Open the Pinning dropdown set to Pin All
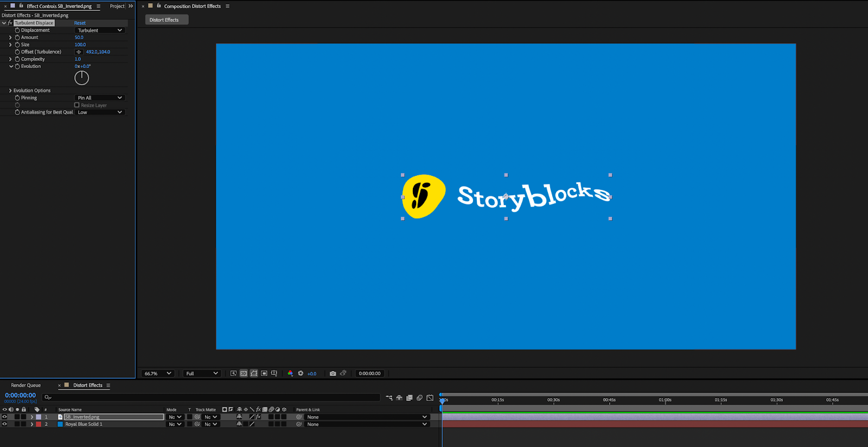The image size is (868, 447). tap(100, 98)
